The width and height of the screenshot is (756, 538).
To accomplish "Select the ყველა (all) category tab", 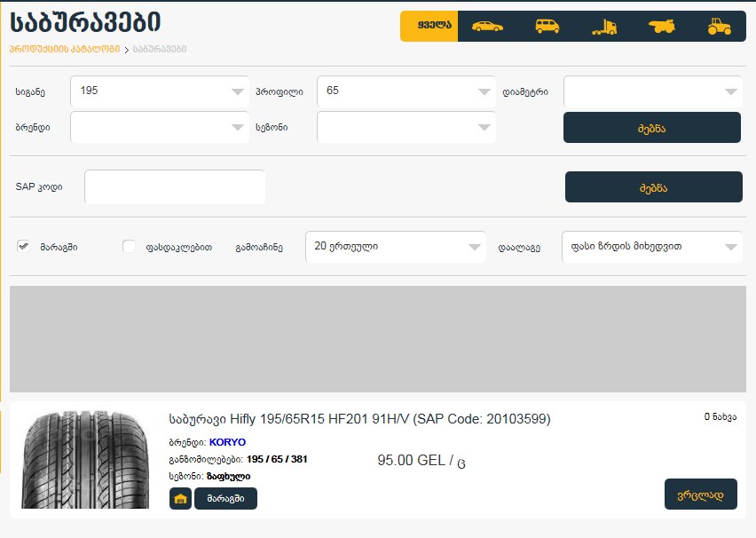I will click(x=429, y=26).
